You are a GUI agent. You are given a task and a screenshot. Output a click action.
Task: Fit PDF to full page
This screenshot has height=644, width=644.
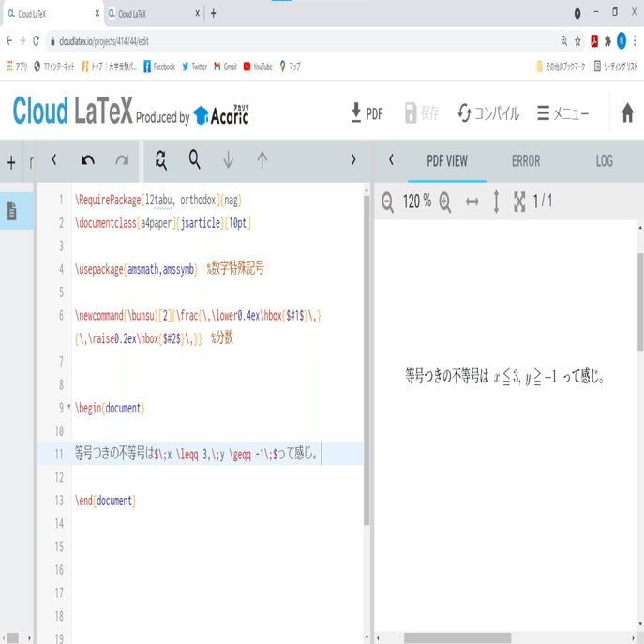519,202
